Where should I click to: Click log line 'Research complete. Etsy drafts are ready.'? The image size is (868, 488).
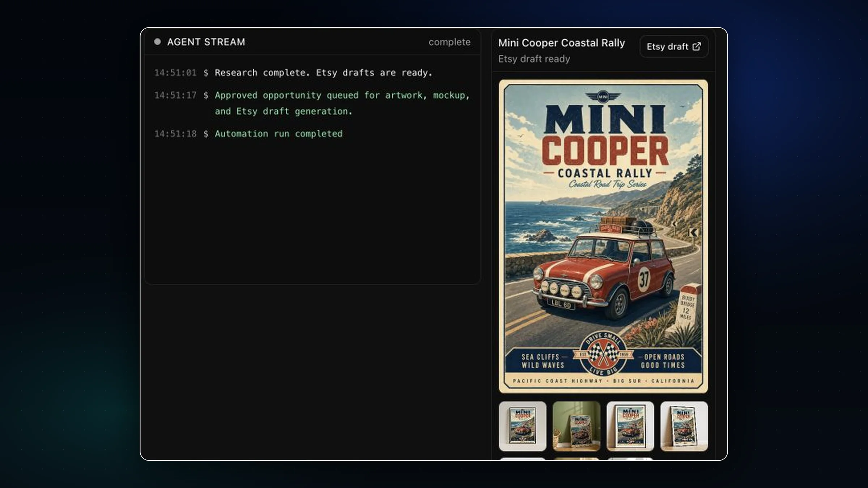pyautogui.click(x=323, y=73)
